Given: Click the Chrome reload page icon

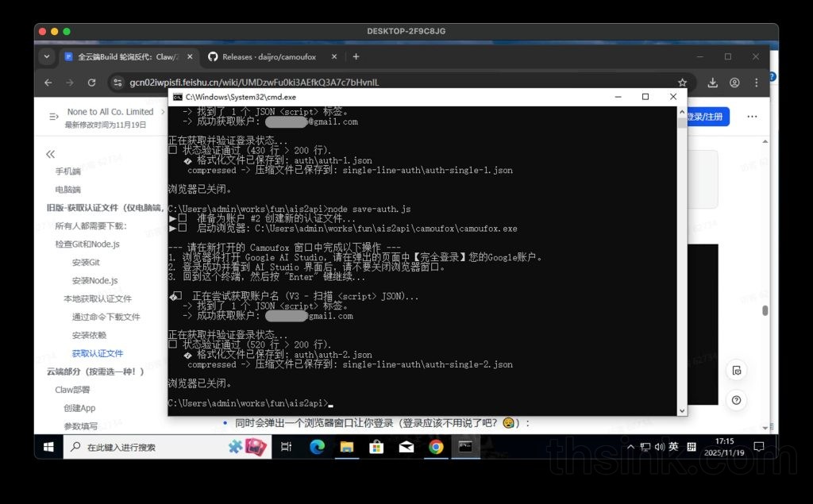Looking at the screenshot, I should (x=91, y=83).
